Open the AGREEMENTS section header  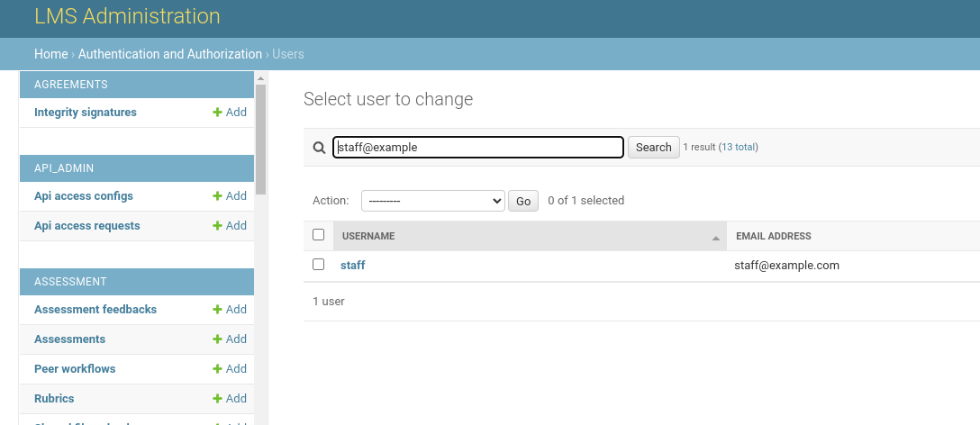click(71, 85)
